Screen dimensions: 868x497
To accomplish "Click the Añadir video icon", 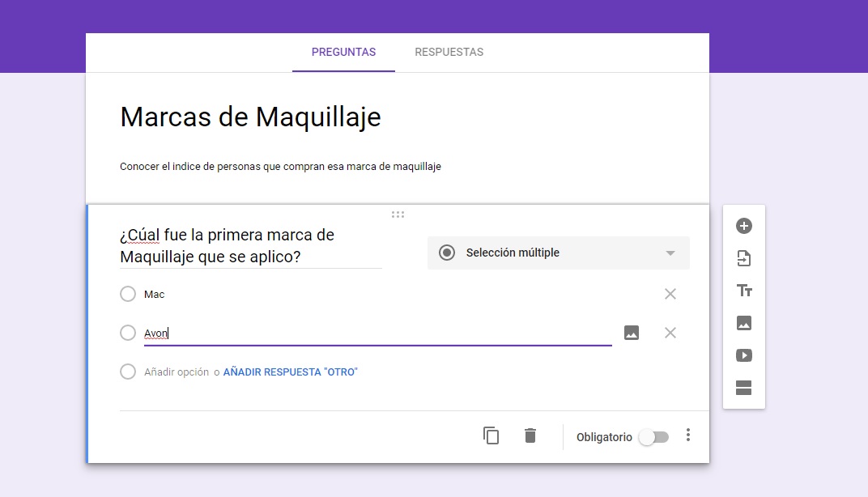I will pyautogui.click(x=743, y=355).
